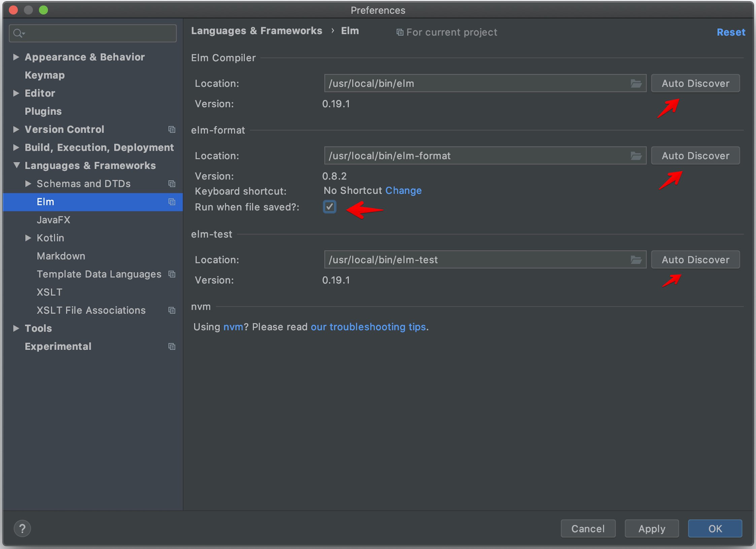Toggle Run when file saved checkbox
Screen dimensions: 756x549
pyautogui.click(x=328, y=207)
